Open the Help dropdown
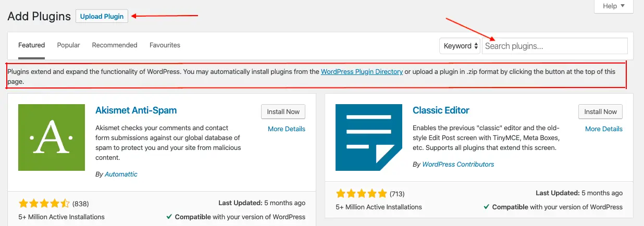Image resolution: width=644 pixels, height=226 pixels. click(x=613, y=6)
